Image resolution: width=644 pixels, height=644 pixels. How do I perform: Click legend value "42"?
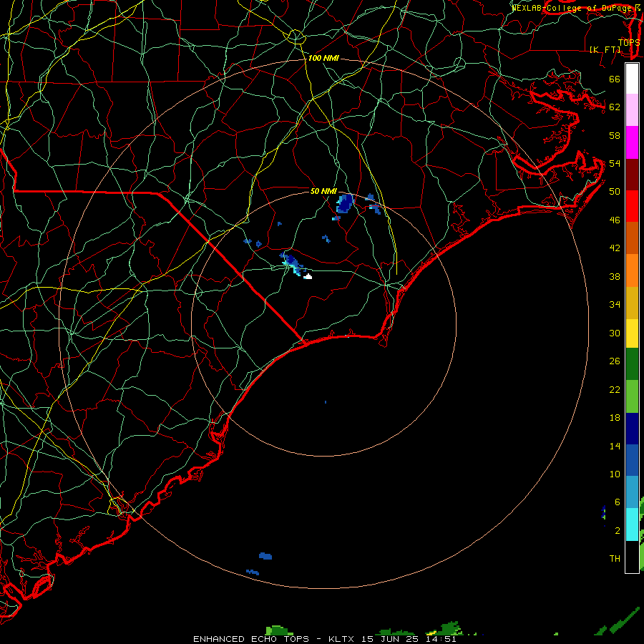pos(615,248)
